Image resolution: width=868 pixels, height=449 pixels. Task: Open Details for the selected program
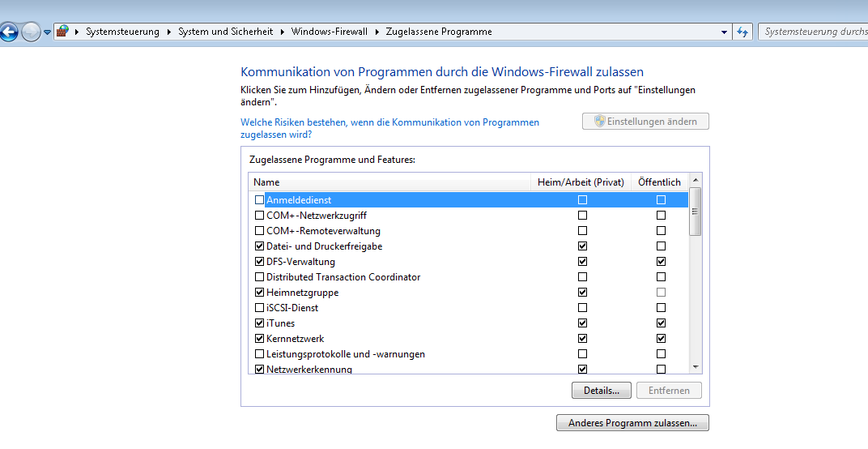click(x=601, y=391)
